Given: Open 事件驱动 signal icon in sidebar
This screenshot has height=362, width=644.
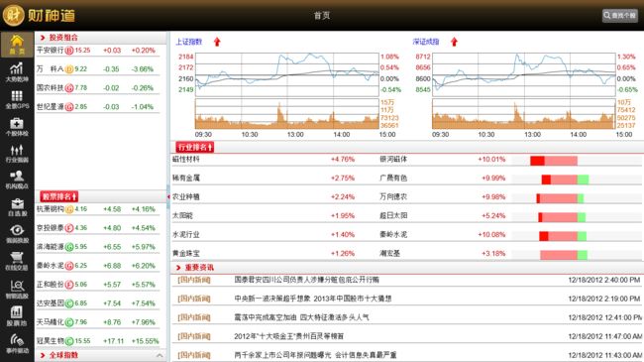Looking at the screenshot, I should click(17, 344).
